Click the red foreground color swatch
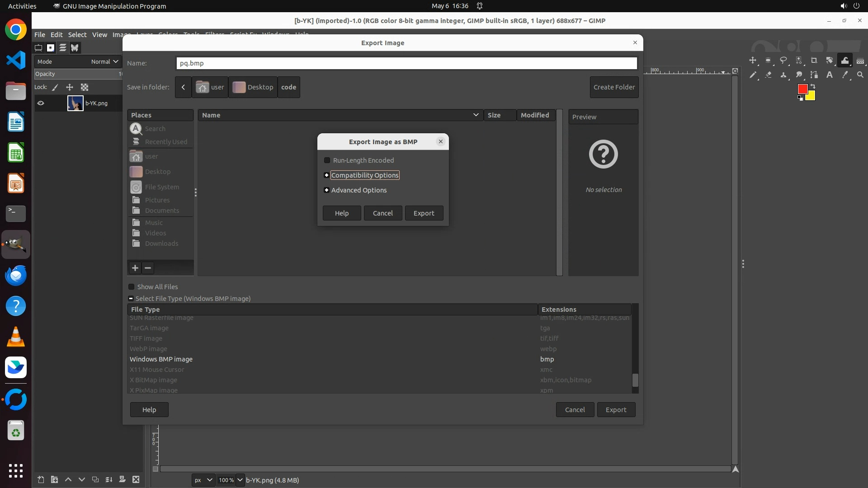This screenshot has height=488, width=868. click(802, 89)
